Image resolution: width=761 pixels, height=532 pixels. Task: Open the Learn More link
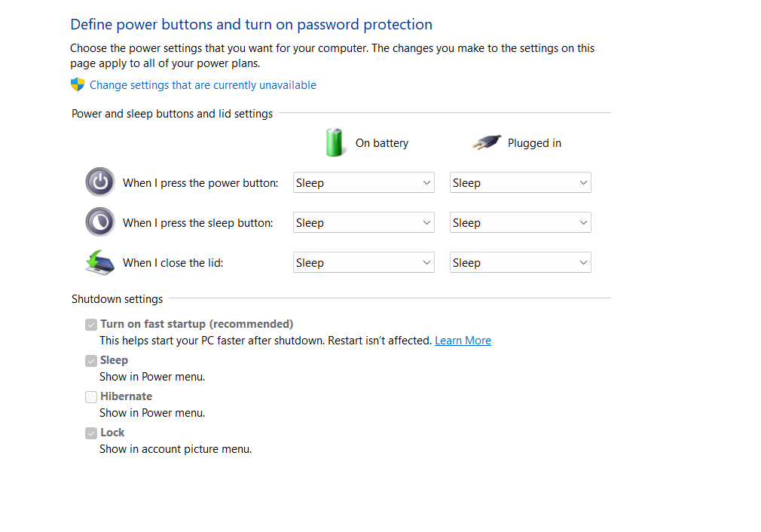tap(463, 341)
